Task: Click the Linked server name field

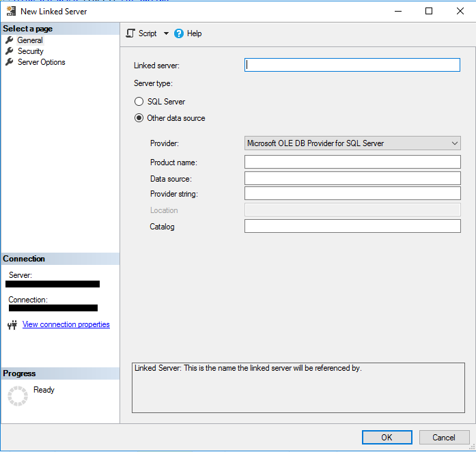Action: pyautogui.click(x=352, y=65)
